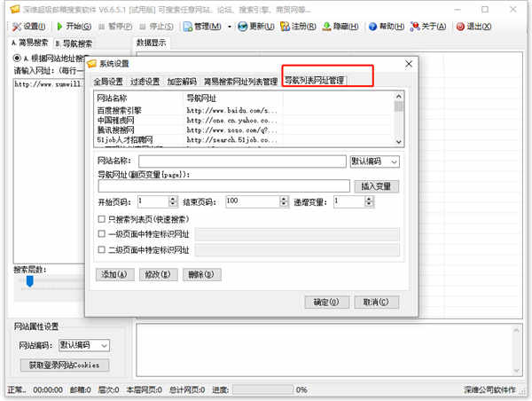Click the URL input text area
Screen dimensions: 532x401
tap(49, 171)
